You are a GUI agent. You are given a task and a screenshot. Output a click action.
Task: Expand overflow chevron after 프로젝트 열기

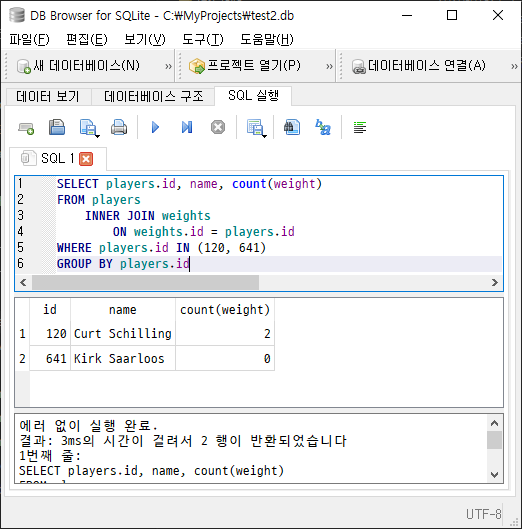(329, 66)
